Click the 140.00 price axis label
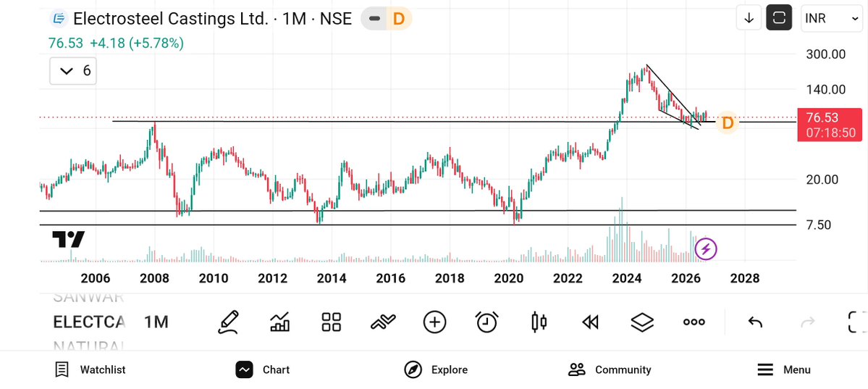Image resolution: width=868 pixels, height=389 pixels. click(x=825, y=89)
